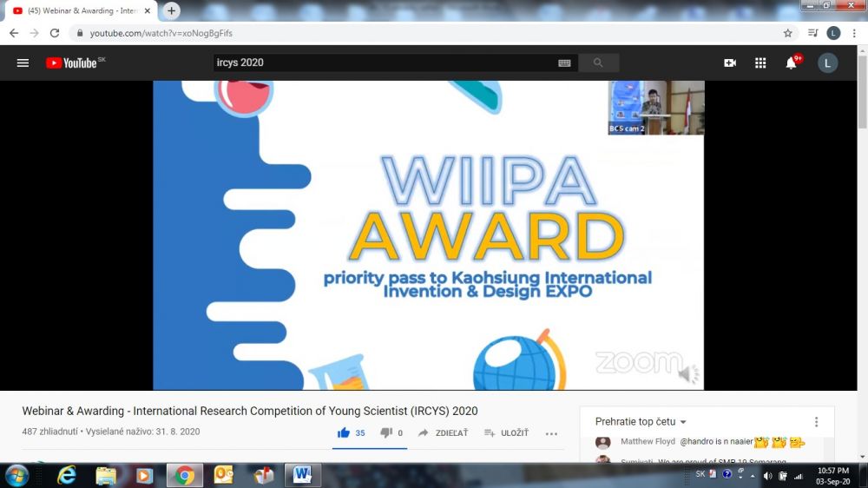This screenshot has height=488, width=868.
Task: Click the search magnifier button
Action: click(598, 63)
